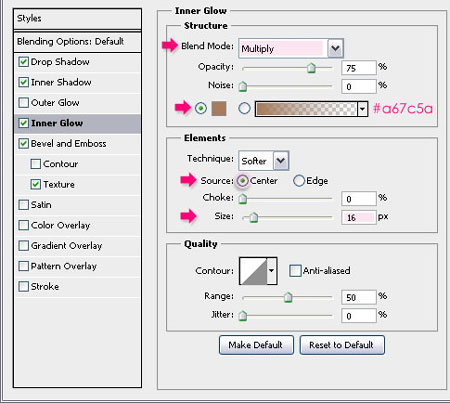Select the Inner Glow style row
This screenshot has height=403, width=450.
coord(78,123)
